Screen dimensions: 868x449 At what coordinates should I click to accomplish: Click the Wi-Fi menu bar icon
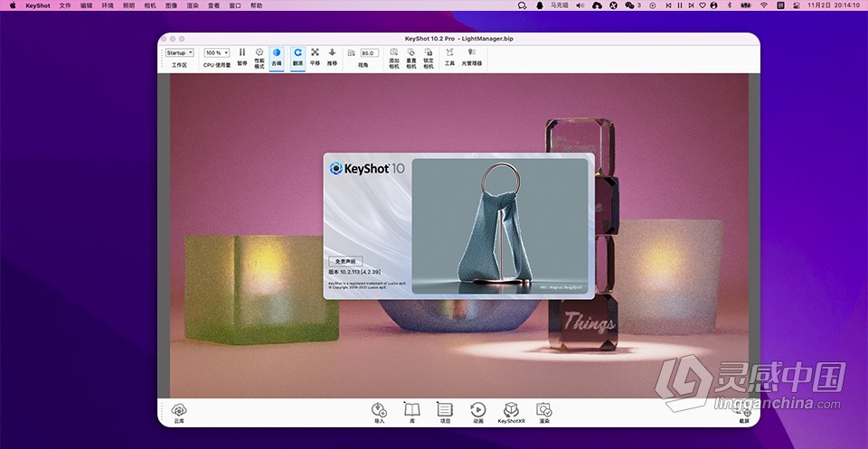[x=764, y=5]
